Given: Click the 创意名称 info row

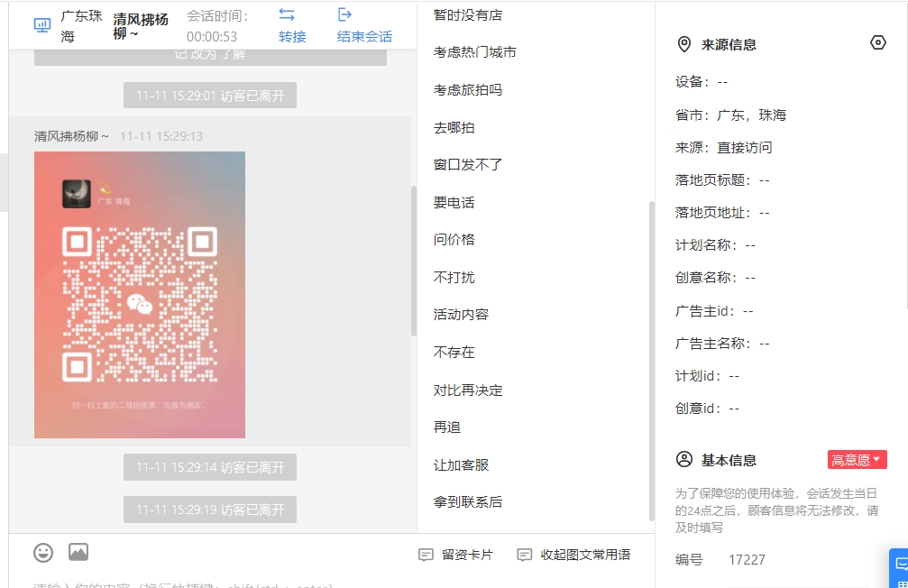Looking at the screenshot, I should pos(715,278).
